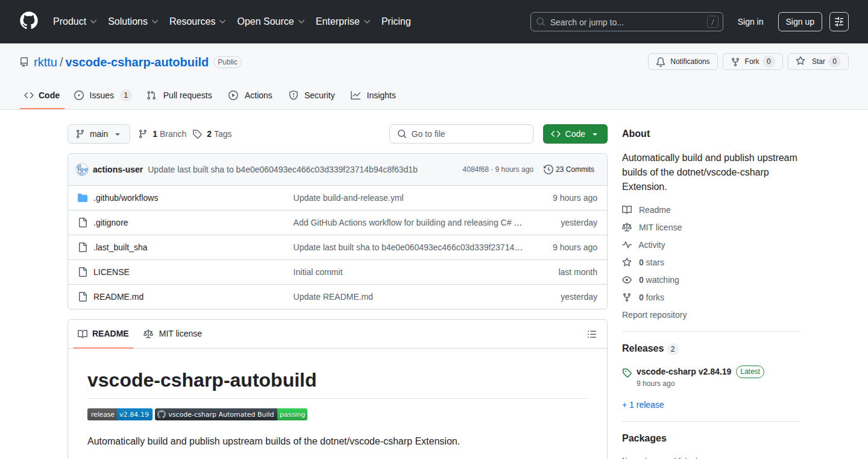Open the Report repository link
Image resolution: width=868 pixels, height=459 pixels.
coord(654,315)
